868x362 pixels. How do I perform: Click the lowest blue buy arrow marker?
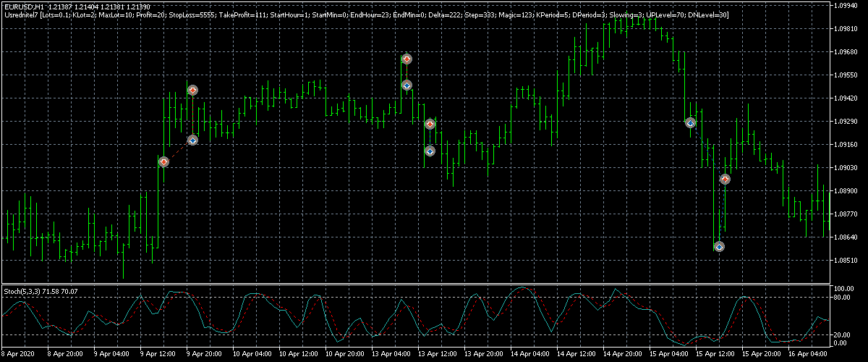(x=719, y=246)
